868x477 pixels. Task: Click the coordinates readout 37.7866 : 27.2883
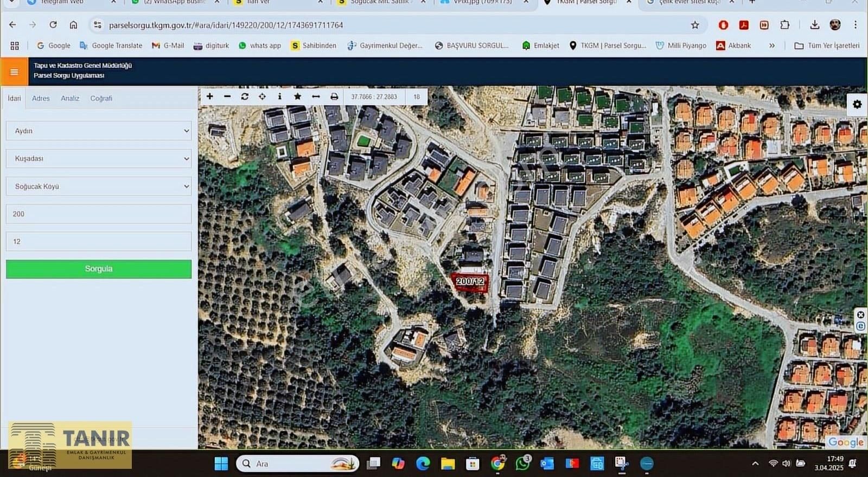pos(374,96)
